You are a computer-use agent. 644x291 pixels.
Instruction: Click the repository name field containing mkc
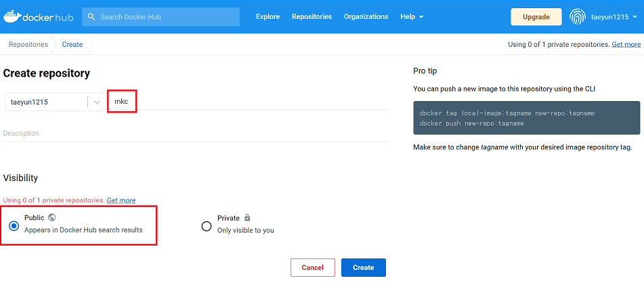click(x=249, y=101)
